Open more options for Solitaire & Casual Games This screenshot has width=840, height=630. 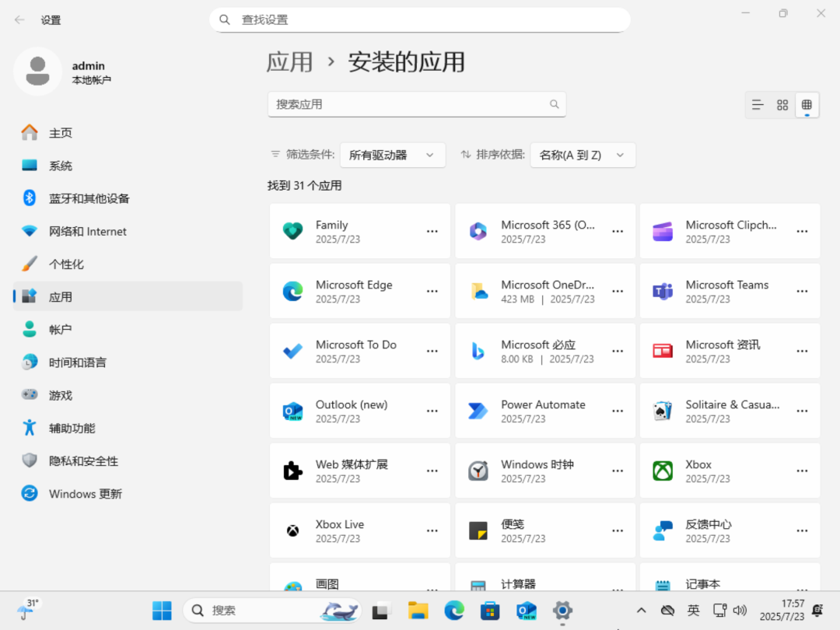[802, 411]
